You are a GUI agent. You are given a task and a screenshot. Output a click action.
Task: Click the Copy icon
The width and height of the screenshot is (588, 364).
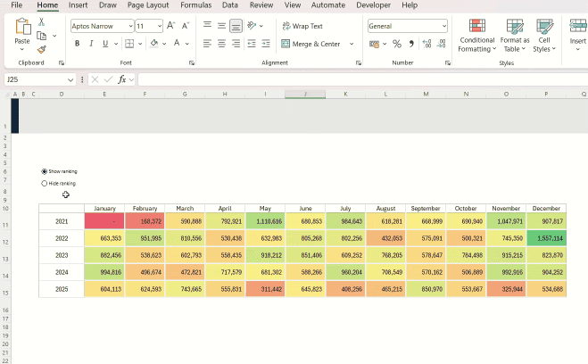[x=42, y=36]
